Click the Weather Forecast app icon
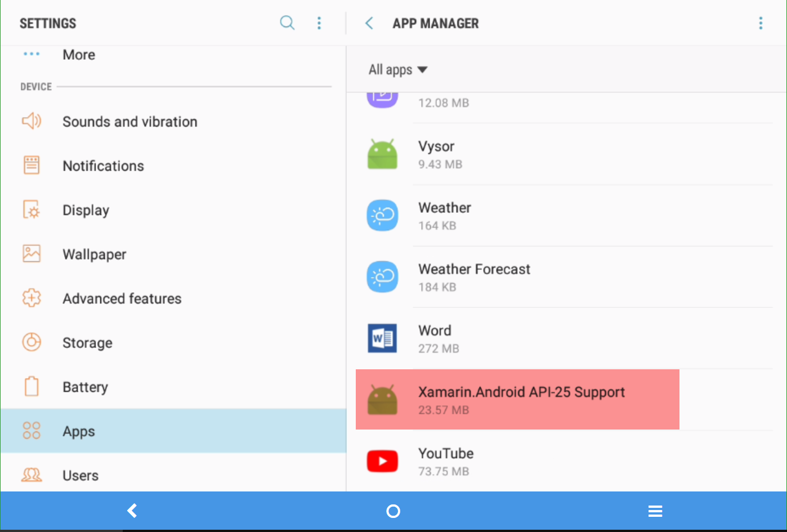The width and height of the screenshot is (787, 532). pyautogui.click(x=382, y=277)
